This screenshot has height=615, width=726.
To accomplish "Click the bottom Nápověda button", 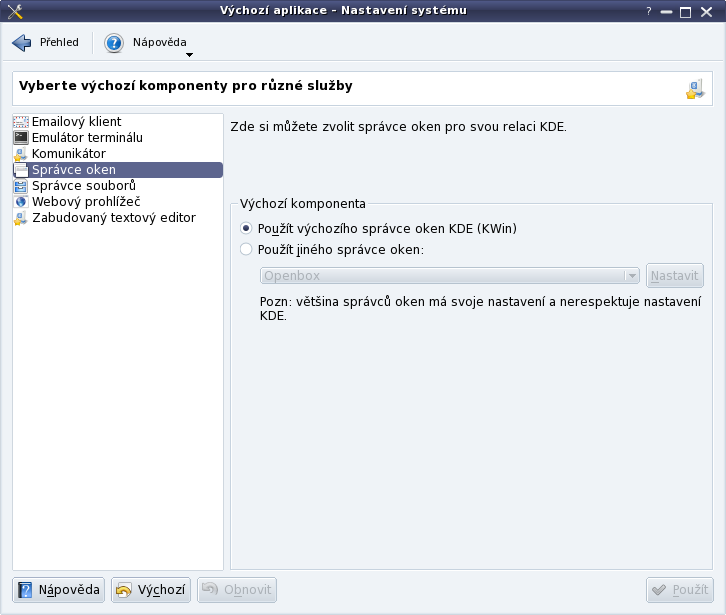I will [x=58, y=590].
